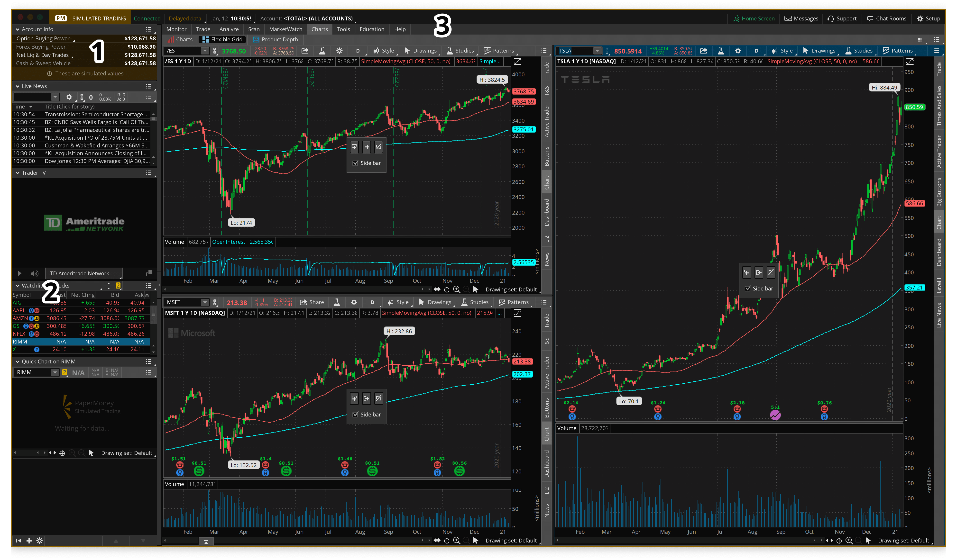Switch to Analyze tab
Screen dimensions: 957x560
pyautogui.click(x=229, y=29)
